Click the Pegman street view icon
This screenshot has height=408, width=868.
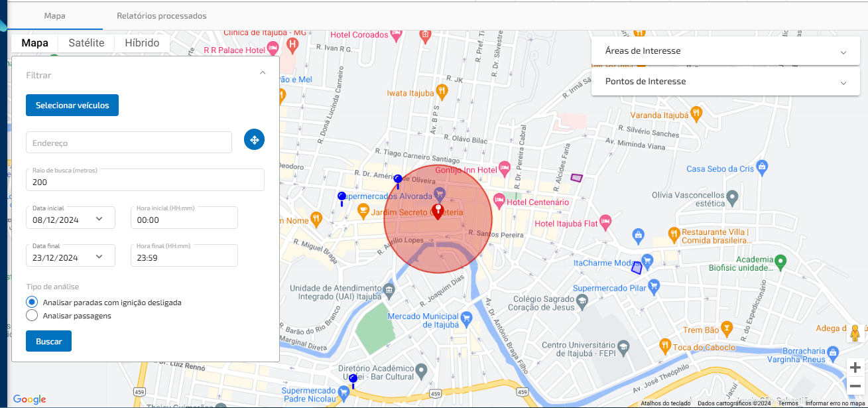(855, 333)
